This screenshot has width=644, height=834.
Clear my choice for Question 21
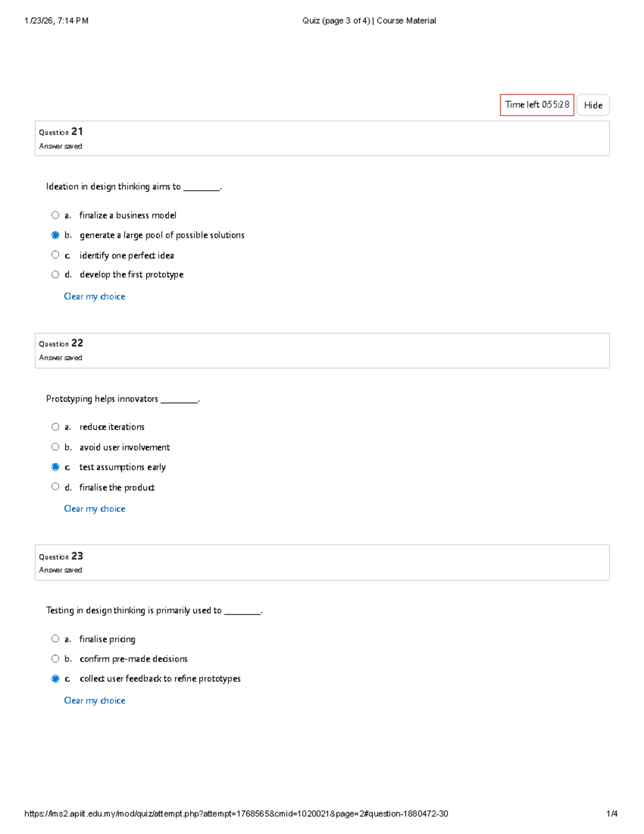point(94,296)
